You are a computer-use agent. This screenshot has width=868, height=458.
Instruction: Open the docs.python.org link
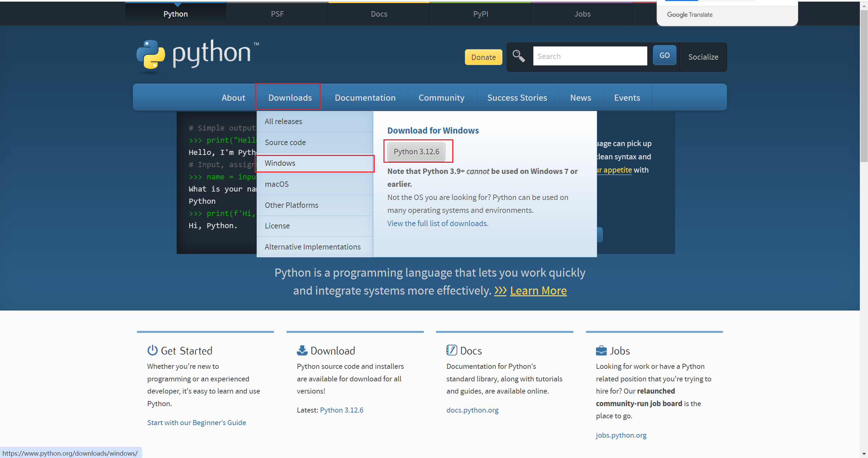coord(472,410)
